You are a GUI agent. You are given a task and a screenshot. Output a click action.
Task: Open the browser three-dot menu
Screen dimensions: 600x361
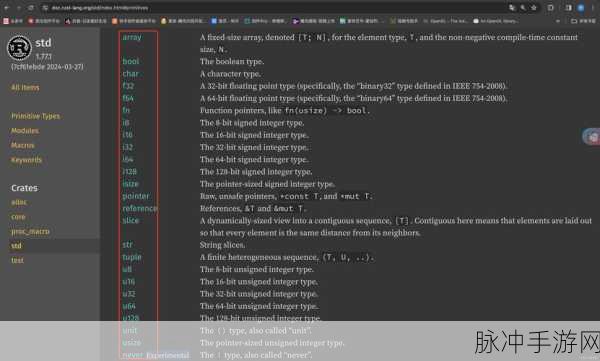(592, 8)
